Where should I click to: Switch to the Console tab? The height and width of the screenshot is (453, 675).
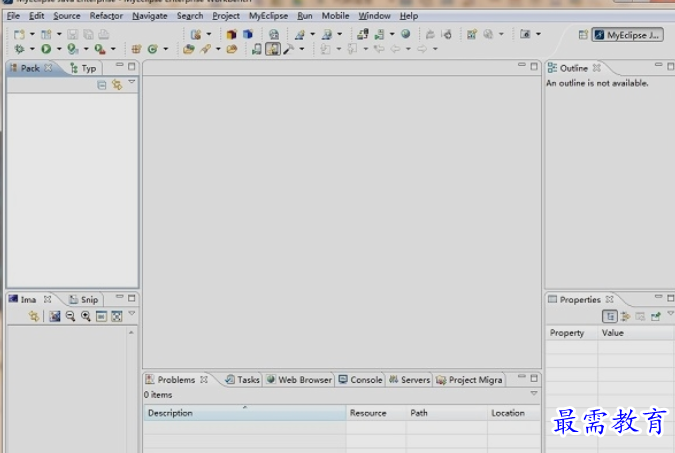361,380
